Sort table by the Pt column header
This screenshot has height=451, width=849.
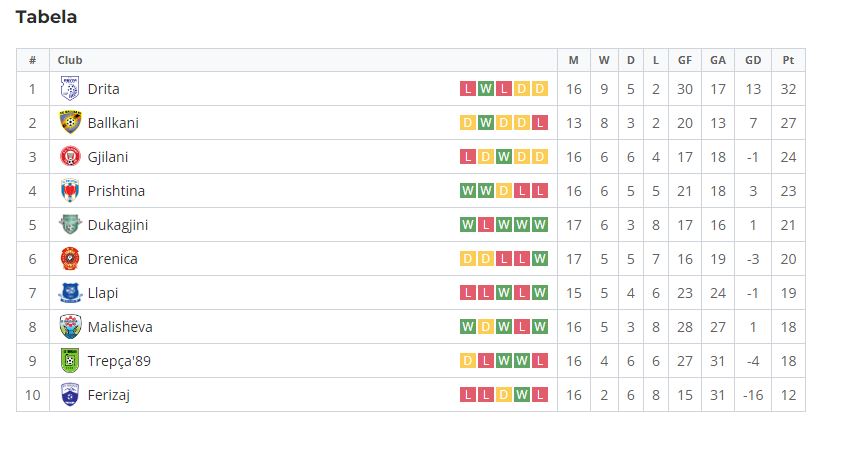tap(788, 60)
